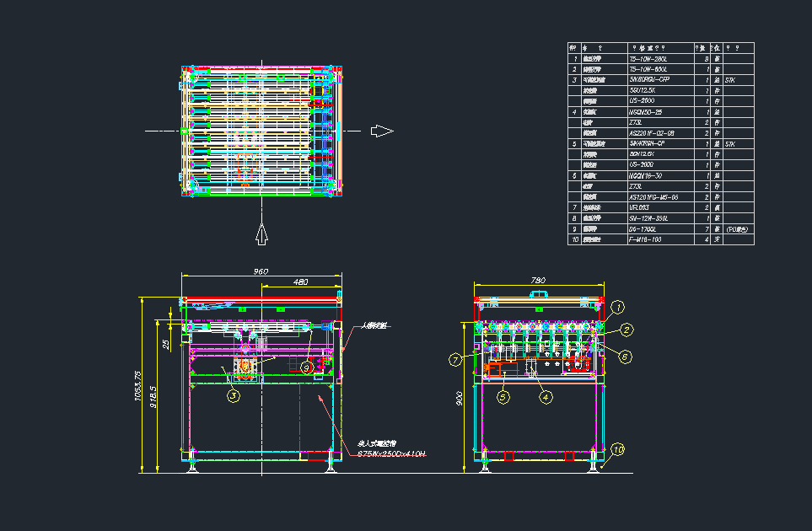Select balloon callout 6 on the side view

[x=625, y=357]
